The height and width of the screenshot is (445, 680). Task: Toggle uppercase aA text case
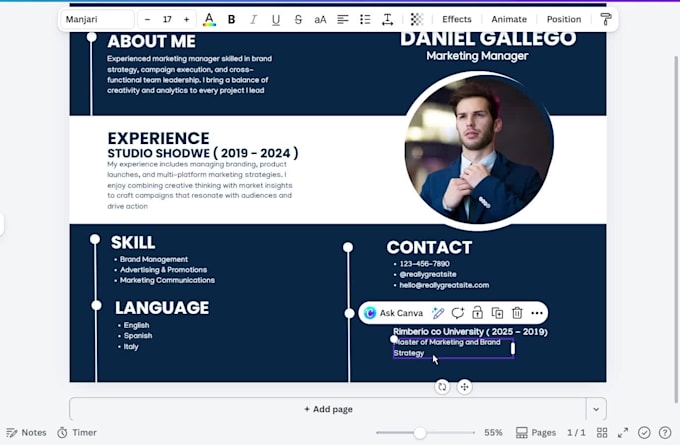[x=320, y=20]
